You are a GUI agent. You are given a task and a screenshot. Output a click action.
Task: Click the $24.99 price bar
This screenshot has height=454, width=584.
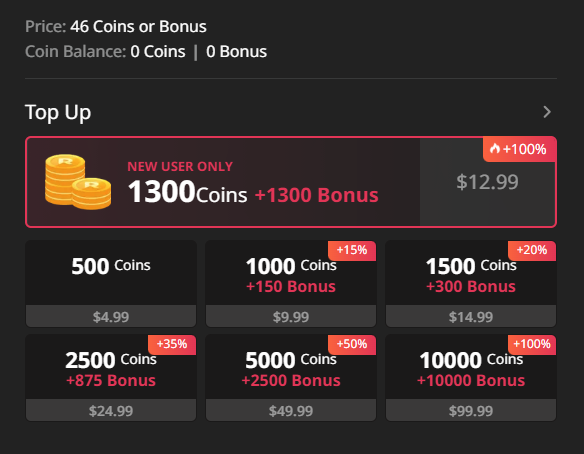[111, 410]
